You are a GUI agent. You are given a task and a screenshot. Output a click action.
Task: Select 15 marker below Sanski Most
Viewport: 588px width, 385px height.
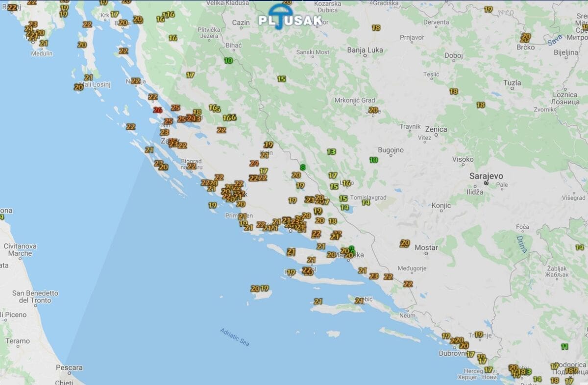(x=281, y=79)
